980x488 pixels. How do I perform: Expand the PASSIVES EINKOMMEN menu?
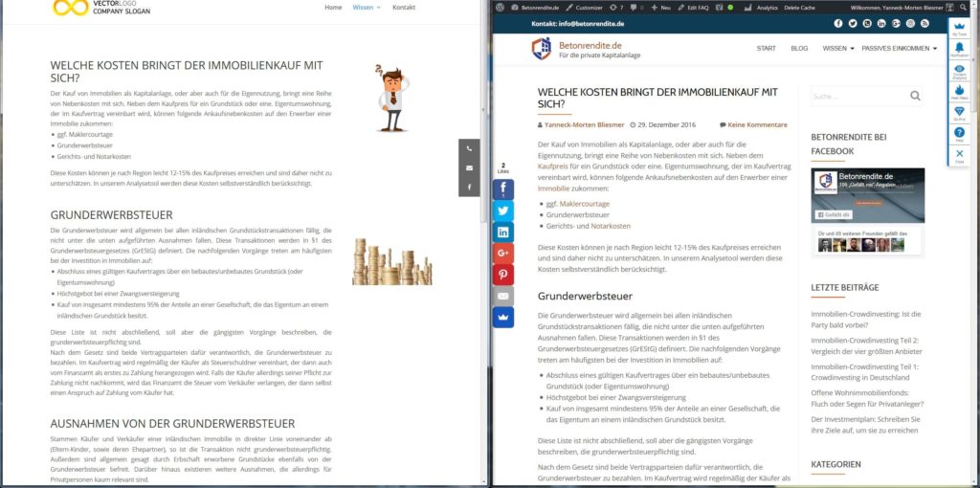[x=899, y=48]
